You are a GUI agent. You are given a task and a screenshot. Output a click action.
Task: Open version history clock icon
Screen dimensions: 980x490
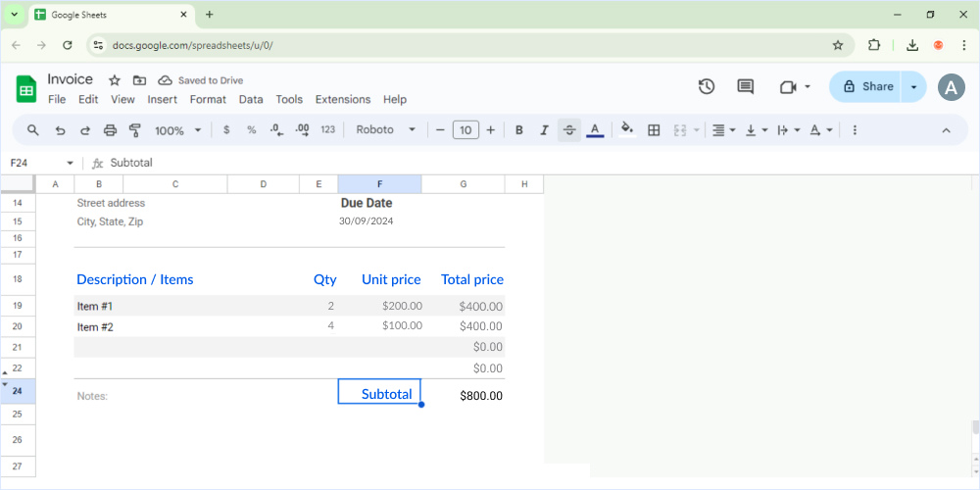tap(707, 87)
